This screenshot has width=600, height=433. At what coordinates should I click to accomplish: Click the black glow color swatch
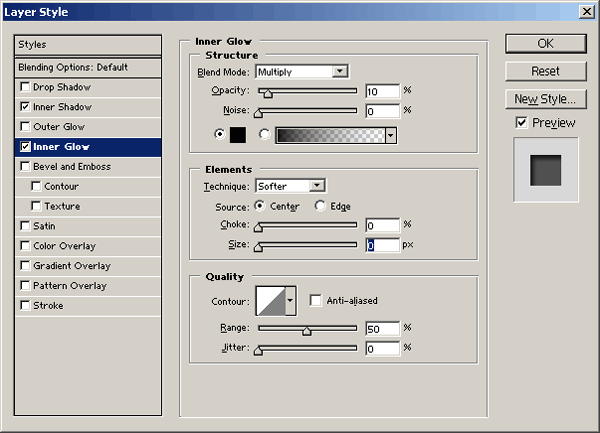tap(239, 135)
